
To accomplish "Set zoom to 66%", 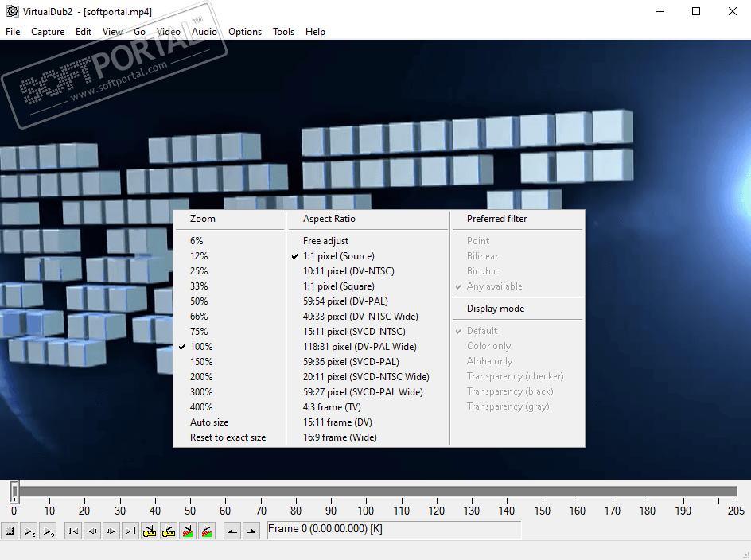I will 230,317.
